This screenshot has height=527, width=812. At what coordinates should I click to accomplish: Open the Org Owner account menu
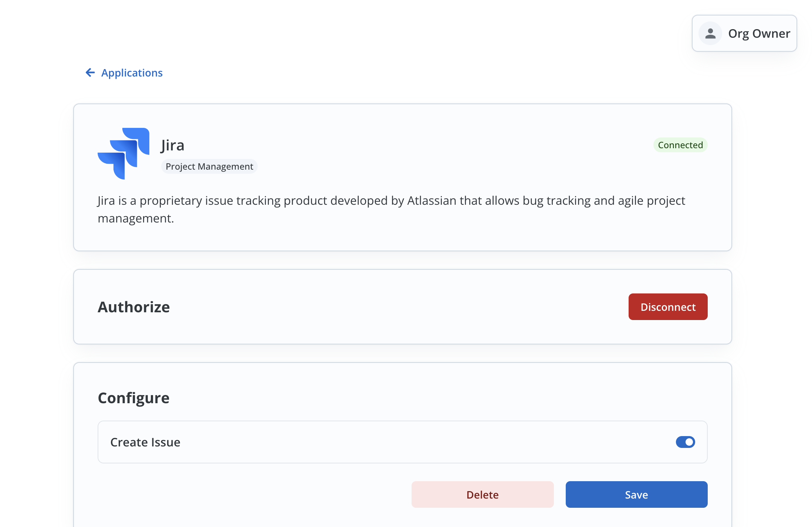[744, 33]
